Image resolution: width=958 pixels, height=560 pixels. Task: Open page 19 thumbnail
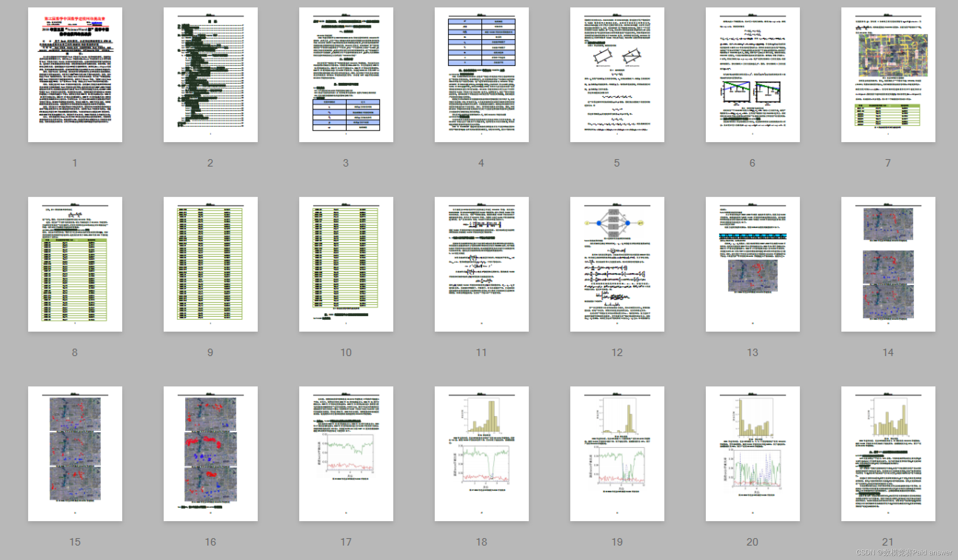(617, 454)
